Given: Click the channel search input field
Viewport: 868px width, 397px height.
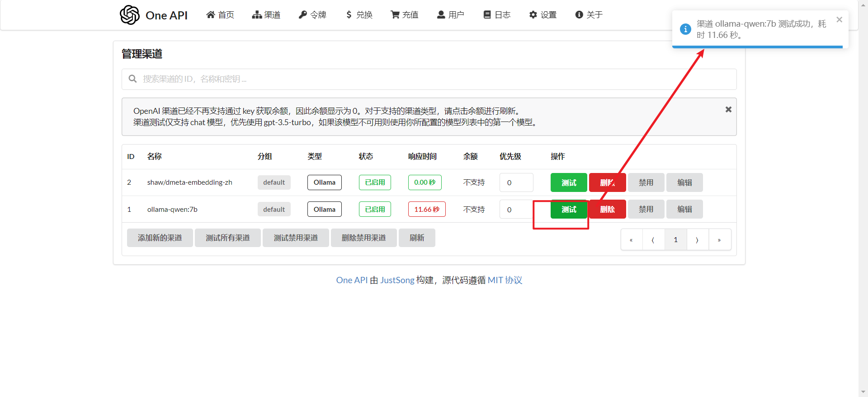Looking at the screenshot, I should (429, 79).
